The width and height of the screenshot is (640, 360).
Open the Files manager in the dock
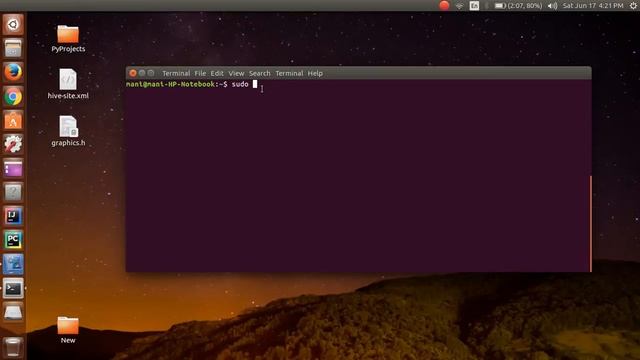[13, 49]
